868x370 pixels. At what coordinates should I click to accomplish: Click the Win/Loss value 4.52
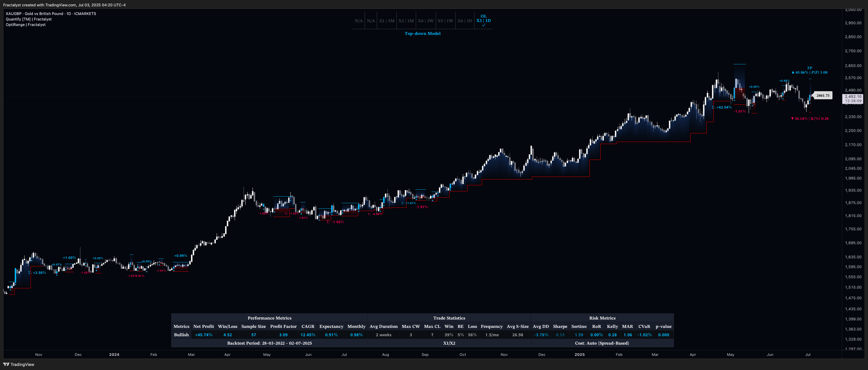[227, 335]
